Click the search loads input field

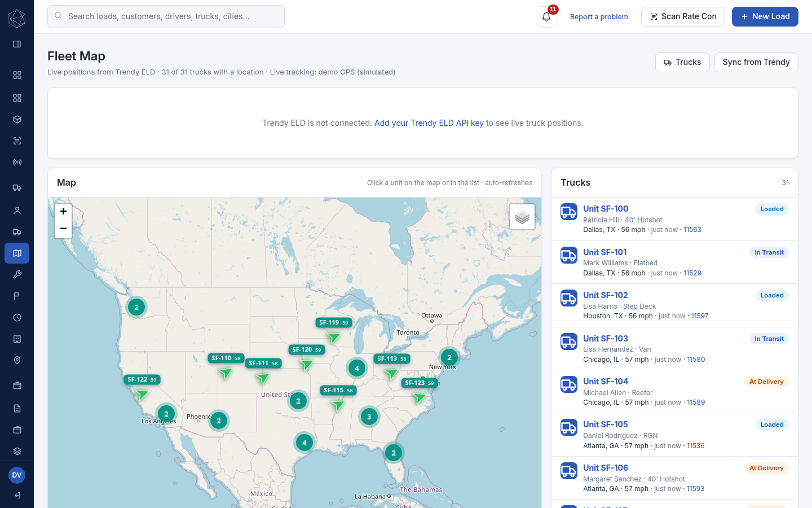pyautogui.click(x=166, y=16)
